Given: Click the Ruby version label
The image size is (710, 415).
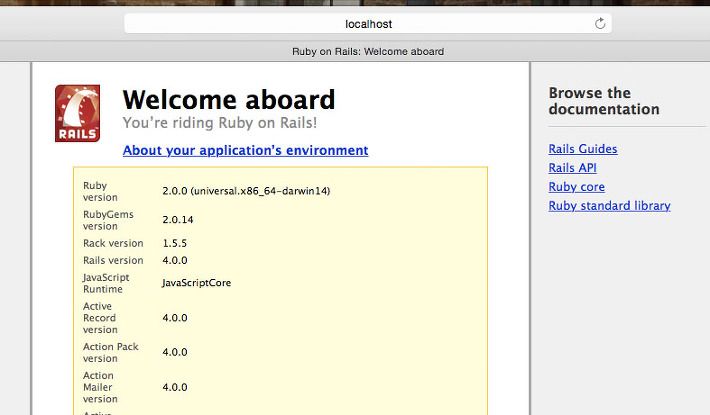Looking at the screenshot, I should [100, 191].
